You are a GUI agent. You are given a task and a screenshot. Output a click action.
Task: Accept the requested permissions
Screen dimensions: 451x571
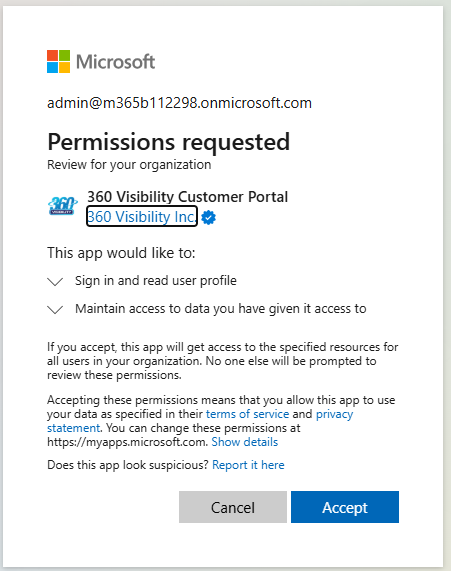tap(345, 507)
